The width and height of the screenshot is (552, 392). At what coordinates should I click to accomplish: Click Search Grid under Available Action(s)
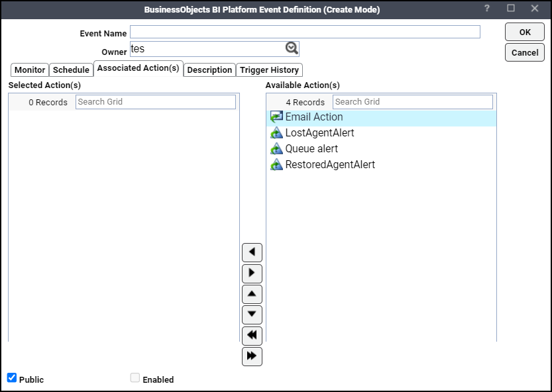click(x=413, y=102)
